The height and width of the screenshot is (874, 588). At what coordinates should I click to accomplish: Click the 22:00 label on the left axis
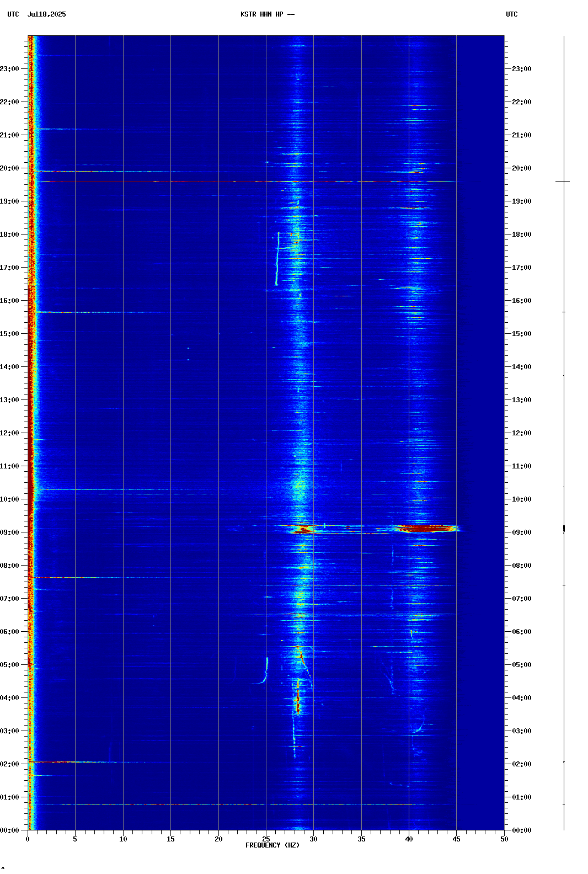pyautogui.click(x=9, y=102)
